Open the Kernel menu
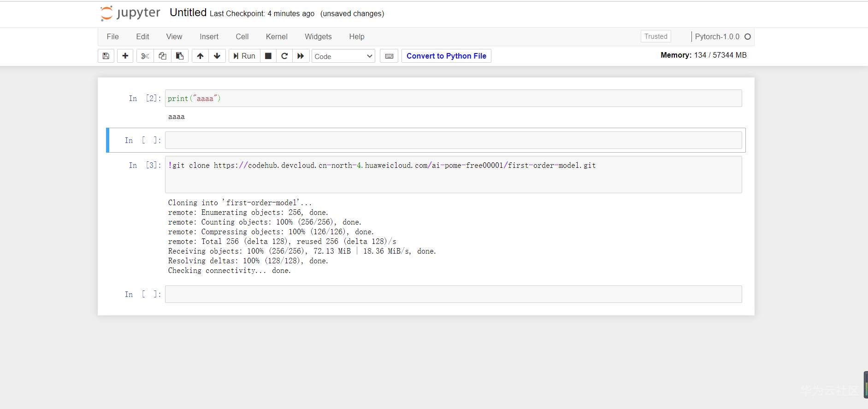This screenshot has height=409, width=868. [277, 36]
